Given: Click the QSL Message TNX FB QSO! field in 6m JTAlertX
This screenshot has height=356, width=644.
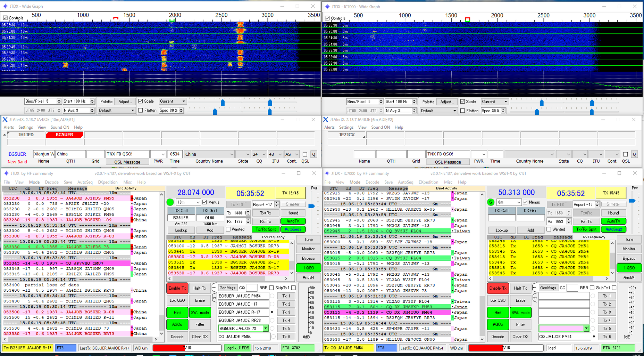Looking at the screenshot, I should click(x=448, y=154).
